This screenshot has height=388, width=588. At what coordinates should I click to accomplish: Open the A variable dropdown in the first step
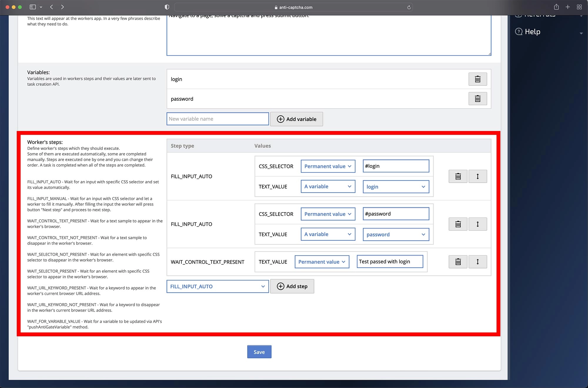[328, 187]
